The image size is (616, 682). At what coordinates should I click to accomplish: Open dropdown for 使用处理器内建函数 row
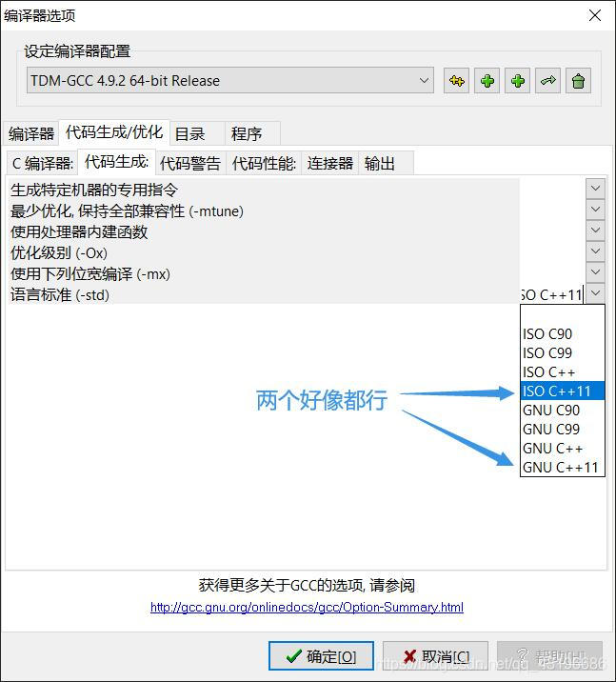pyautogui.click(x=595, y=231)
